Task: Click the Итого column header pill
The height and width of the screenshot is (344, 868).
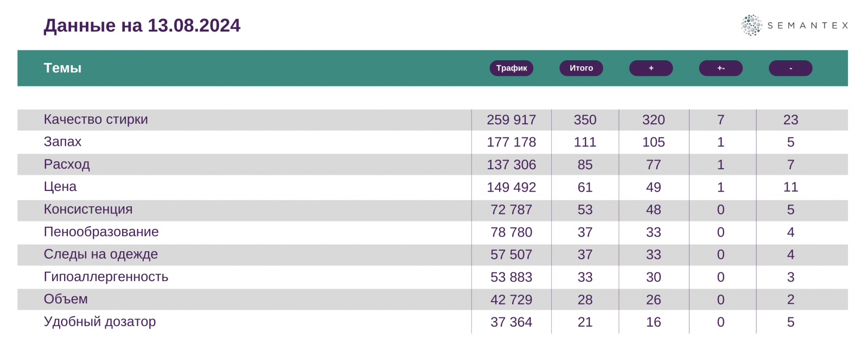Action: (581, 68)
